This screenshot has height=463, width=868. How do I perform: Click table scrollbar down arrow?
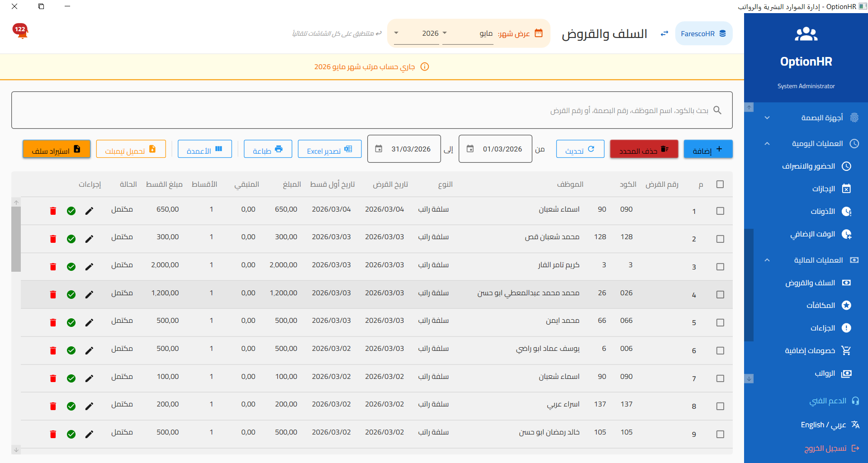16,450
